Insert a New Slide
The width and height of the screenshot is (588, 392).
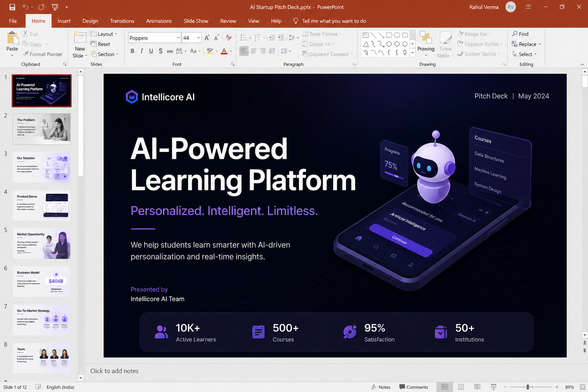click(x=80, y=45)
